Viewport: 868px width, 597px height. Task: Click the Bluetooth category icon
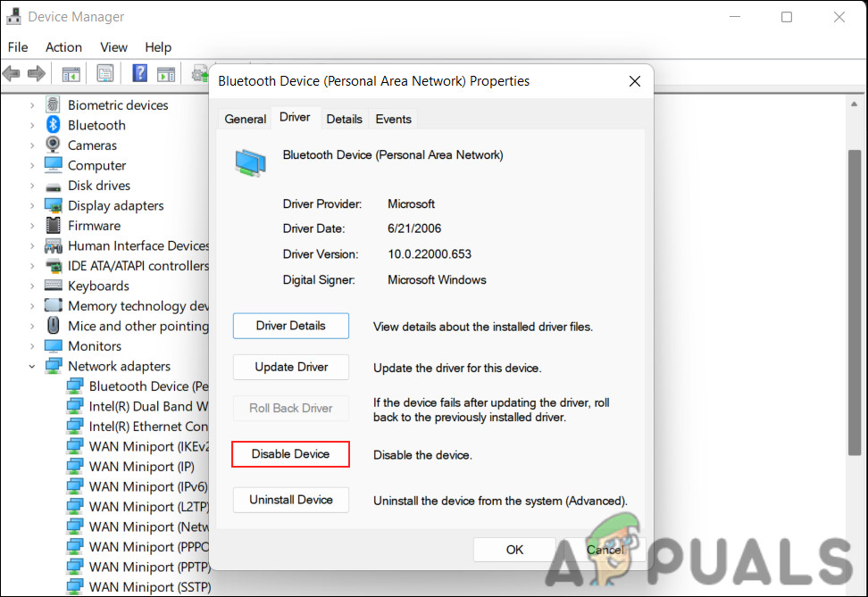[52, 125]
